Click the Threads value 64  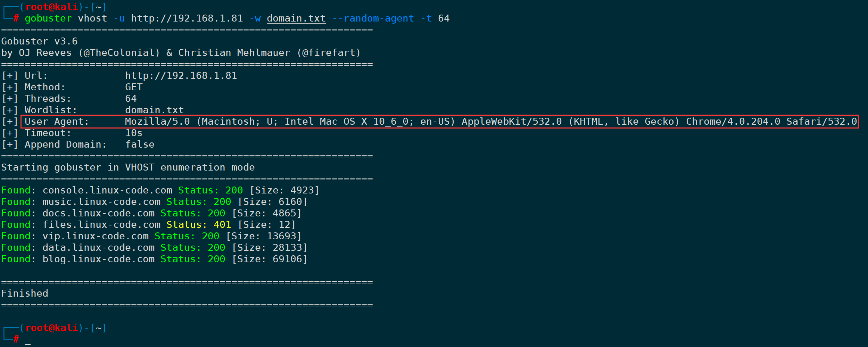131,99
